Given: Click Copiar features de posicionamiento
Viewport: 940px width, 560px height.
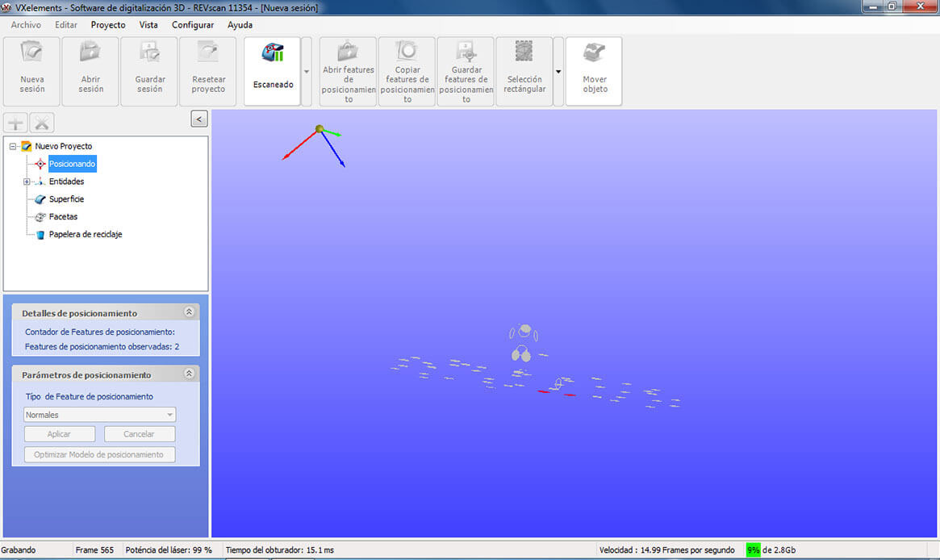Looking at the screenshot, I should pos(407,71).
